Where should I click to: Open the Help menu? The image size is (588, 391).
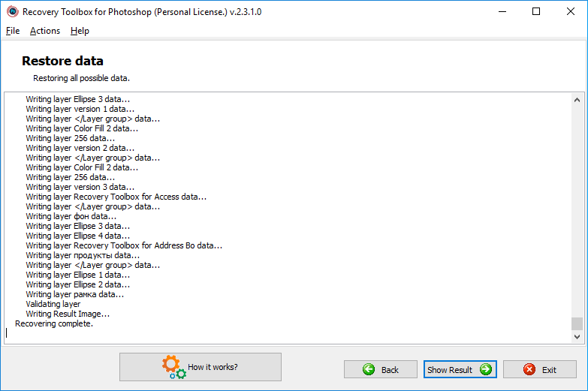tap(80, 31)
